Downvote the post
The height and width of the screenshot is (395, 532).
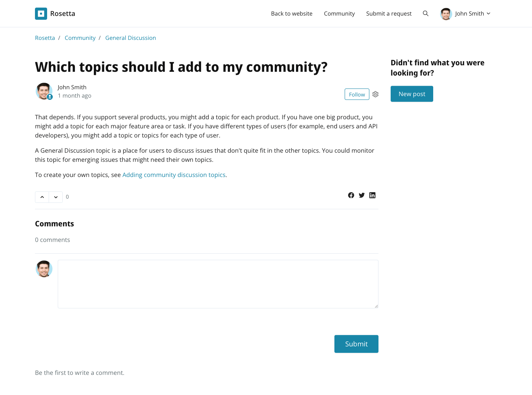tap(56, 197)
